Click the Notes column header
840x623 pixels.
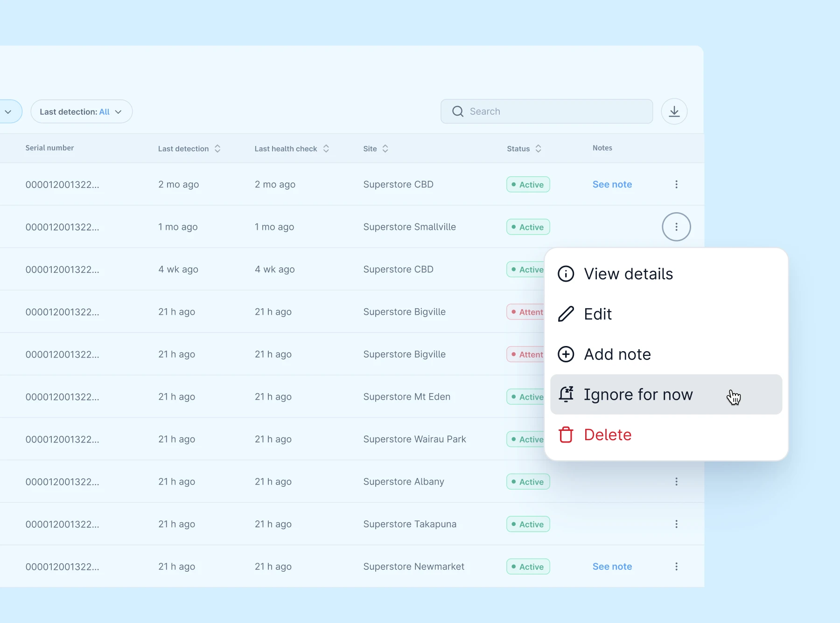click(x=602, y=148)
